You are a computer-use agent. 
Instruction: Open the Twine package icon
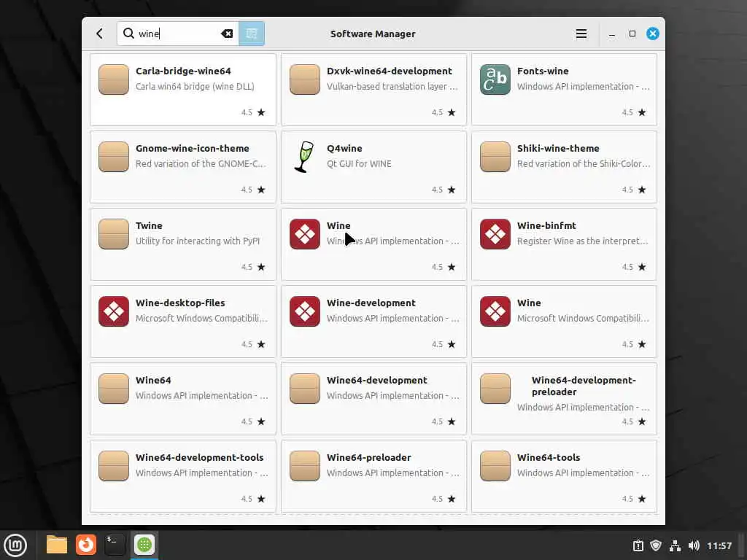coord(114,234)
